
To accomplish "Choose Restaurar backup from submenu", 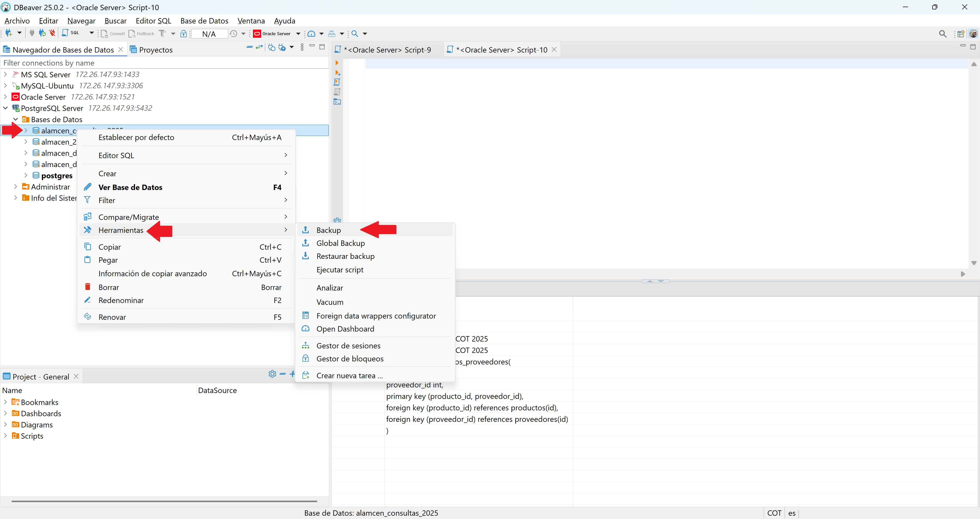I will 375,256.
